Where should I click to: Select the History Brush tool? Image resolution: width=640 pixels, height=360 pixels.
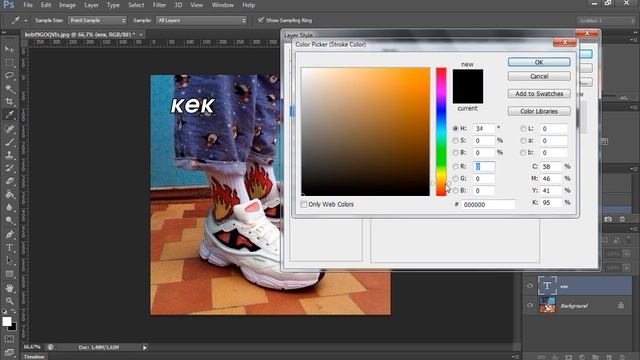(9, 168)
